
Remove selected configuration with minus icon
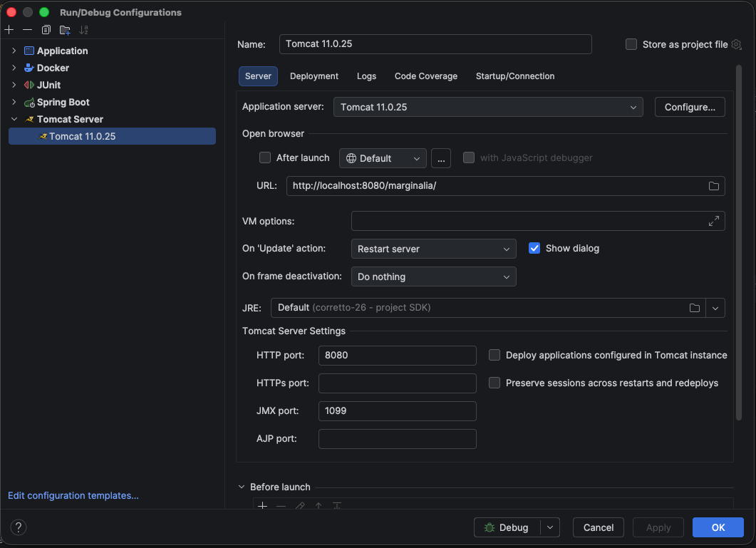click(x=28, y=30)
